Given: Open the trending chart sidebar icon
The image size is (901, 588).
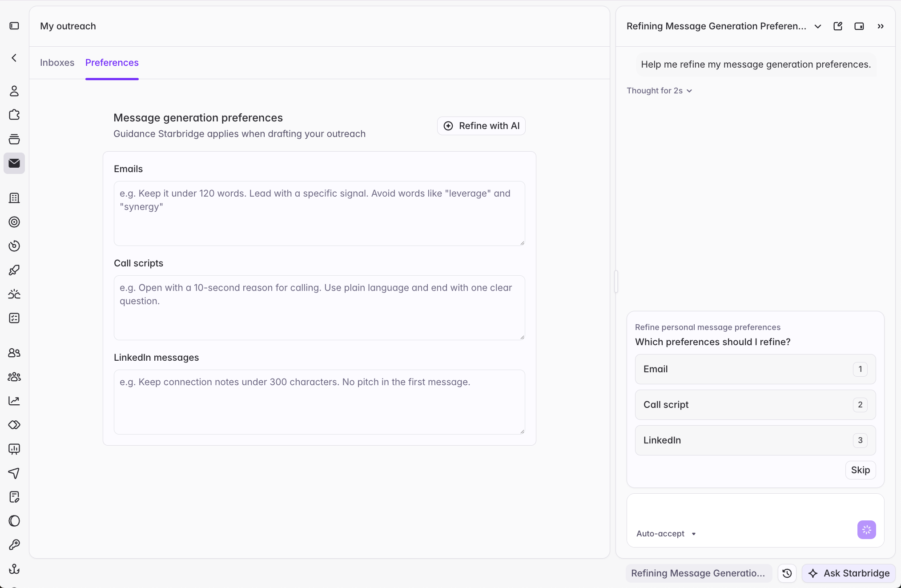Looking at the screenshot, I should [14, 401].
